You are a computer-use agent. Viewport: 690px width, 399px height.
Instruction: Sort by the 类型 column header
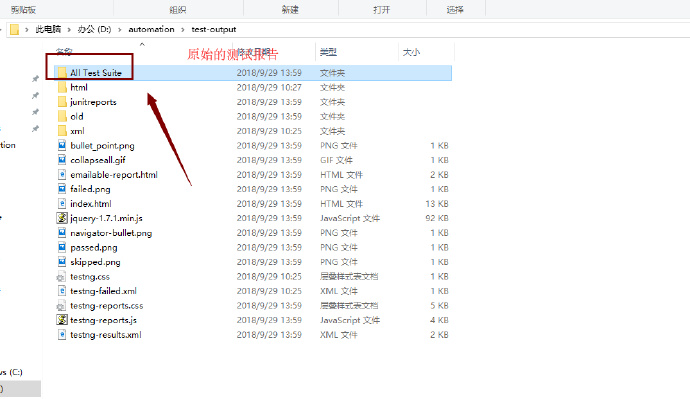(x=328, y=52)
